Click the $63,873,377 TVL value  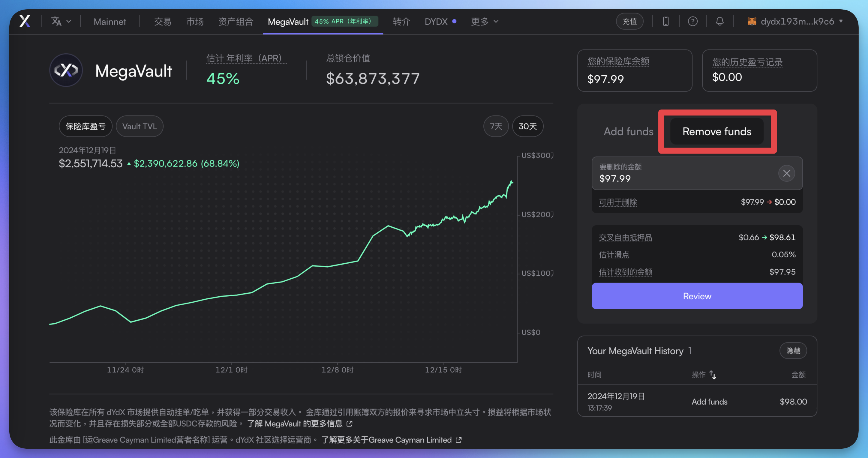click(x=373, y=79)
